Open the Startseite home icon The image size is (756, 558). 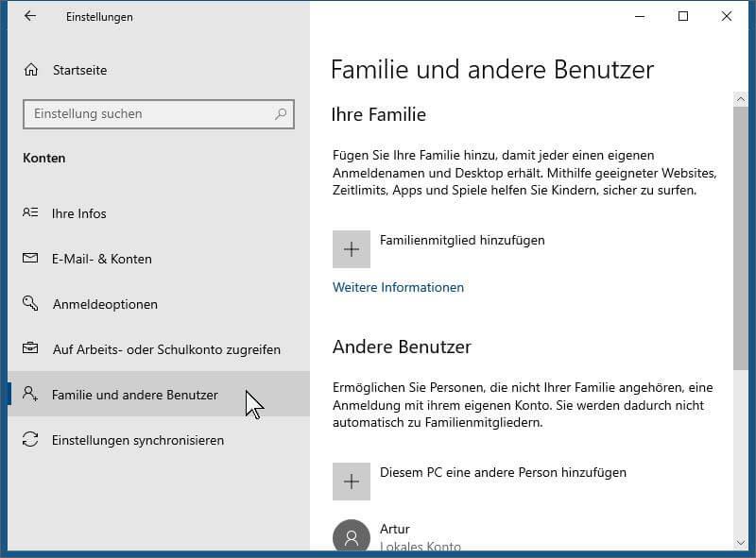point(31,70)
